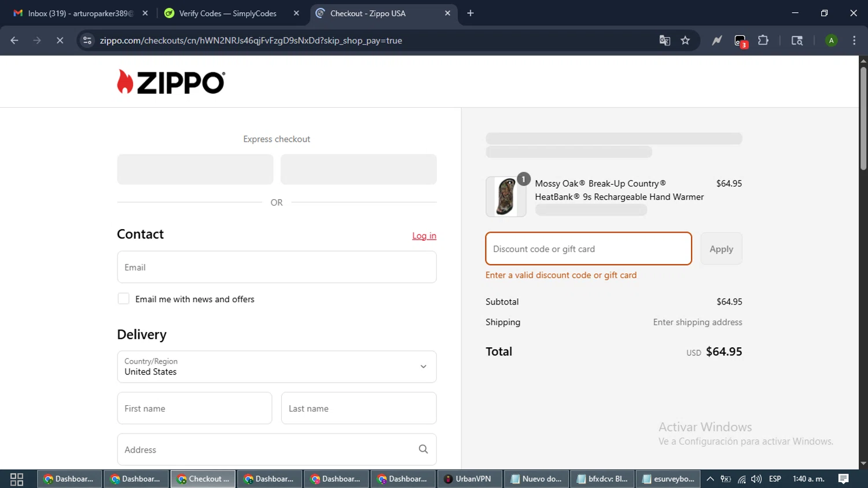The width and height of the screenshot is (868, 488).
Task: Open esurveybo... taskbar item
Action: (668, 479)
